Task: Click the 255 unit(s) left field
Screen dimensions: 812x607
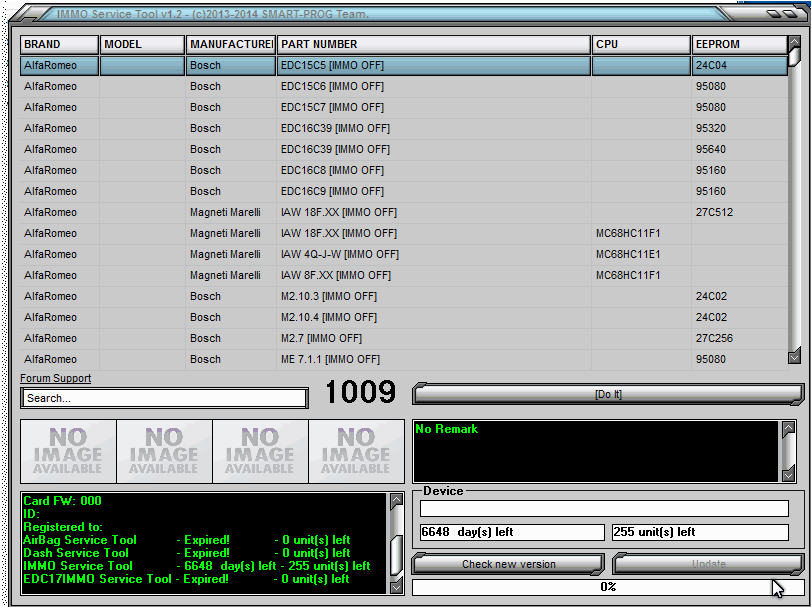Action: click(700, 532)
